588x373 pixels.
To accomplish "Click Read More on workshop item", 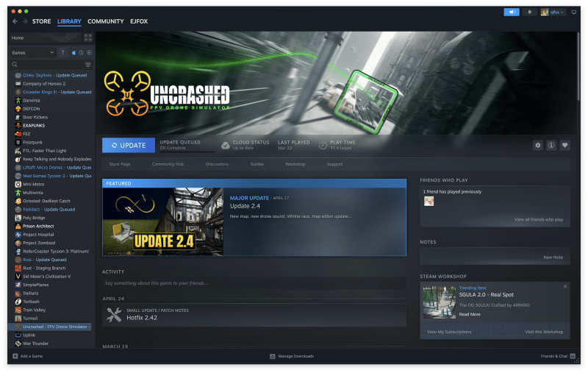I will 470,314.
